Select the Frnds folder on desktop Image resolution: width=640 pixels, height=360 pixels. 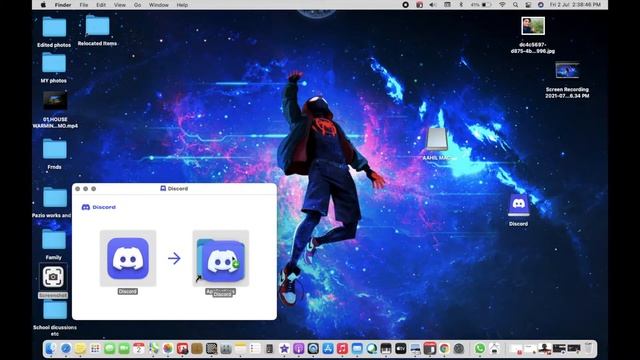click(x=55, y=149)
